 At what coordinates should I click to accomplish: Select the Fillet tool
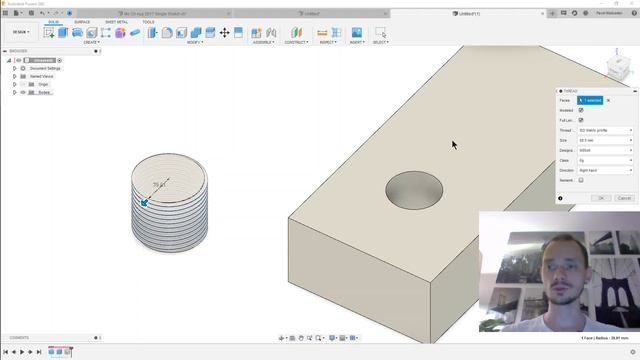[x=167, y=33]
